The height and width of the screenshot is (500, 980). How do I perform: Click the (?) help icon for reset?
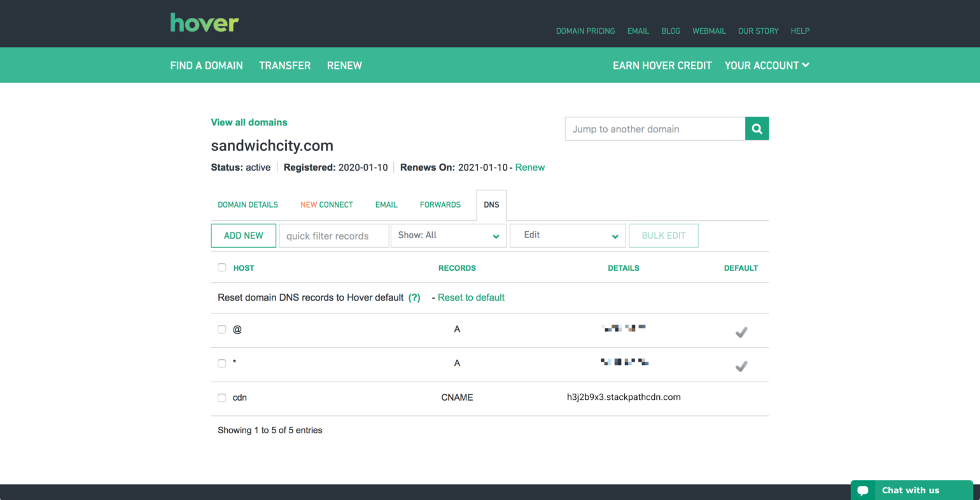coord(414,297)
